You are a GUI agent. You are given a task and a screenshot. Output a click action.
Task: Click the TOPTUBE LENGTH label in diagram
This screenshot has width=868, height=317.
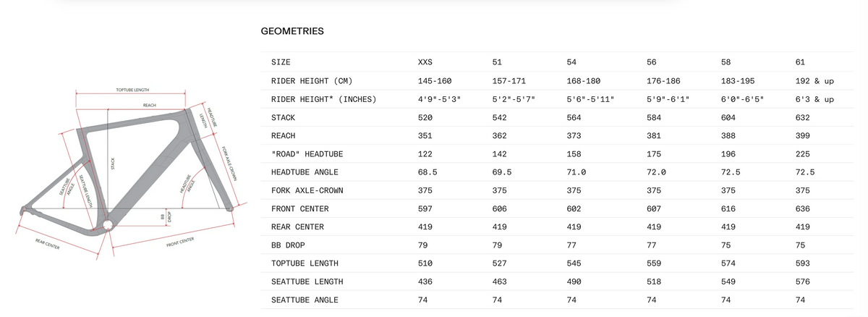tap(132, 90)
